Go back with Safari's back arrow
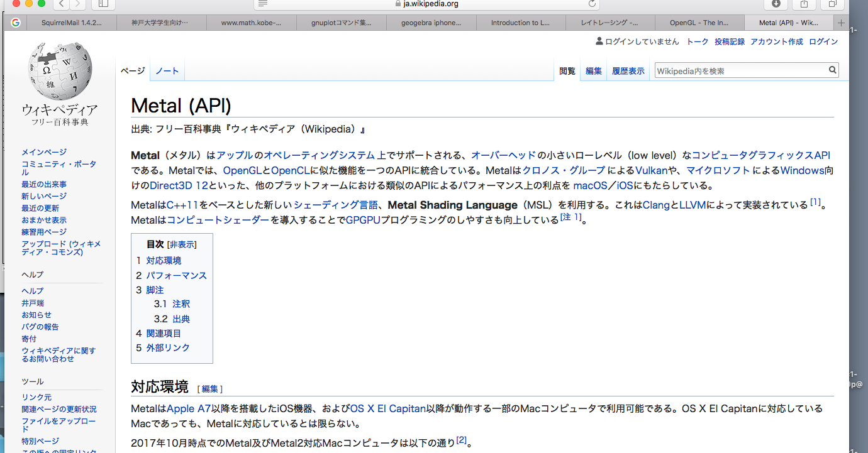This screenshot has height=453, width=868. (x=61, y=4)
